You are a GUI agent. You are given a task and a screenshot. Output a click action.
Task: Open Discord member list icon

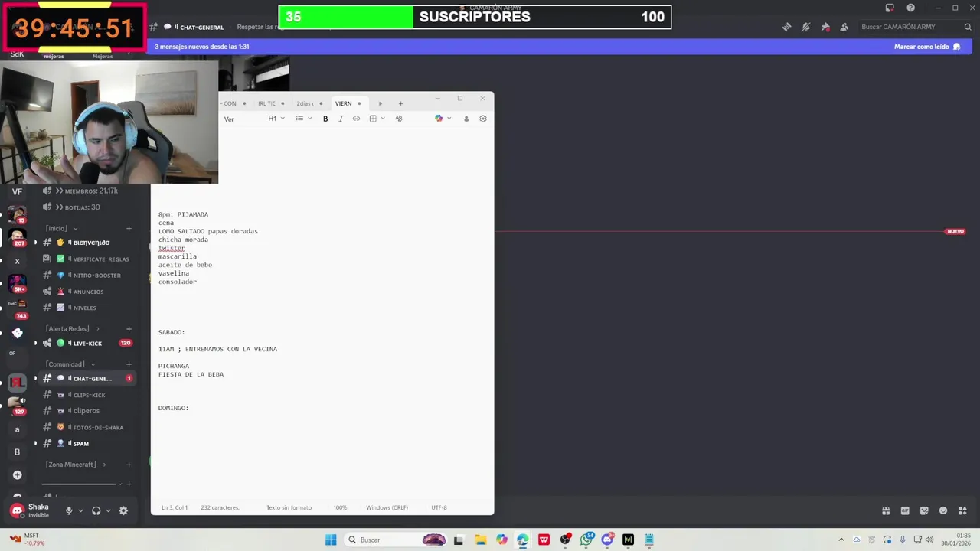[844, 27]
